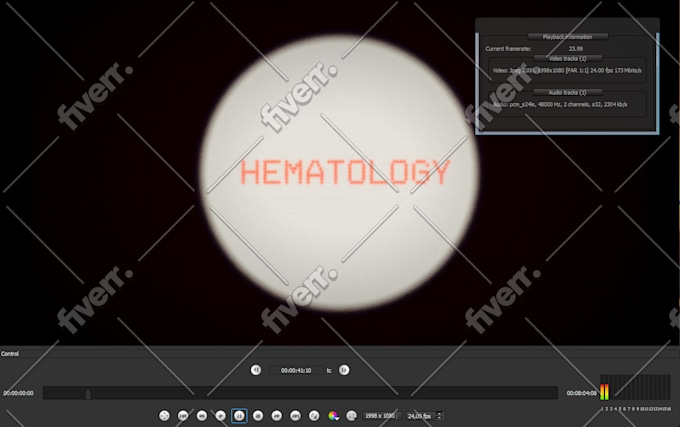
Task: Click the 00:00:41:10 timecode field
Action: (296, 370)
